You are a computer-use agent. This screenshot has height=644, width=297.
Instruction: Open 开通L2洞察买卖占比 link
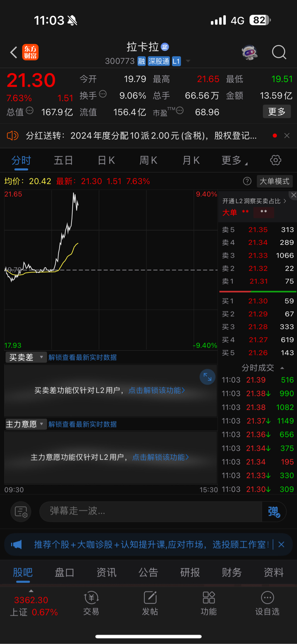254,201
